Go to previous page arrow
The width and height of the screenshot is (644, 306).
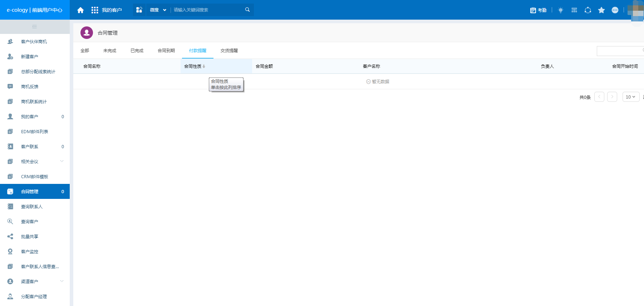(599, 97)
